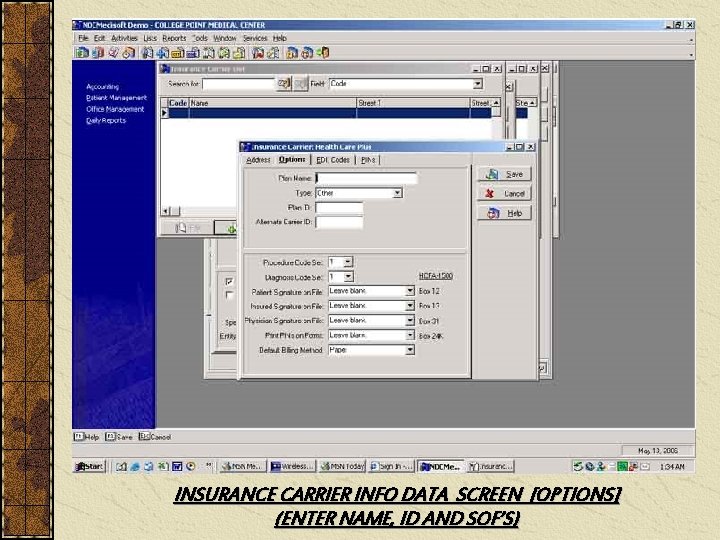Switch to Sign In taskbar button
720x540 pixels.
point(392,467)
